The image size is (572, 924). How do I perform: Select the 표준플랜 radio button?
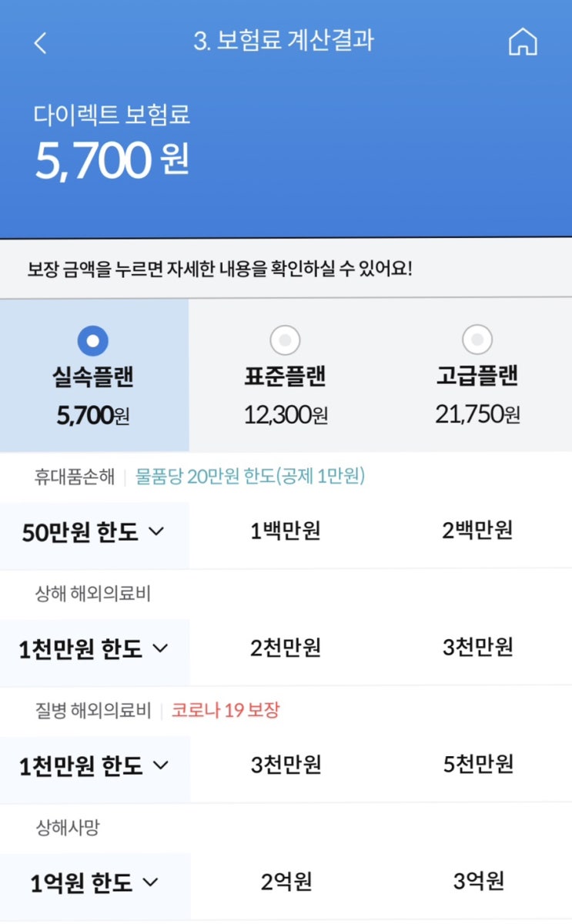click(285, 340)
